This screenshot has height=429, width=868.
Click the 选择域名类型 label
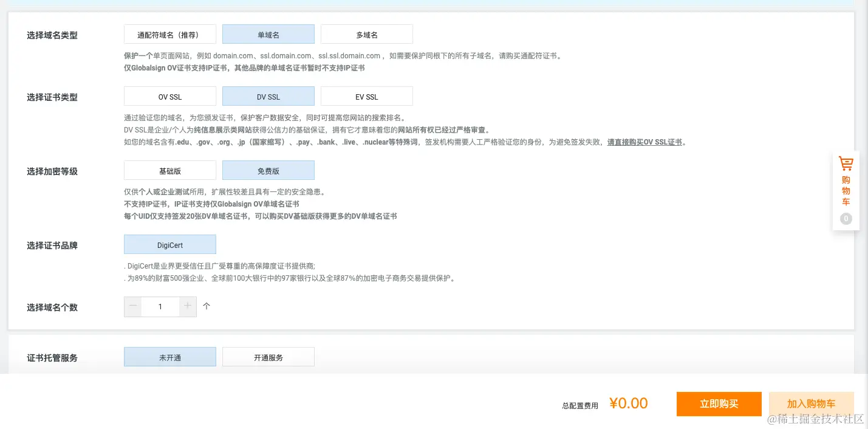coord(52,35)
